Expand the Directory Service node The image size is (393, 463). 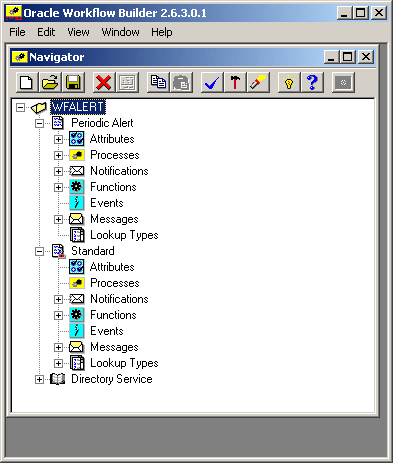39,379
